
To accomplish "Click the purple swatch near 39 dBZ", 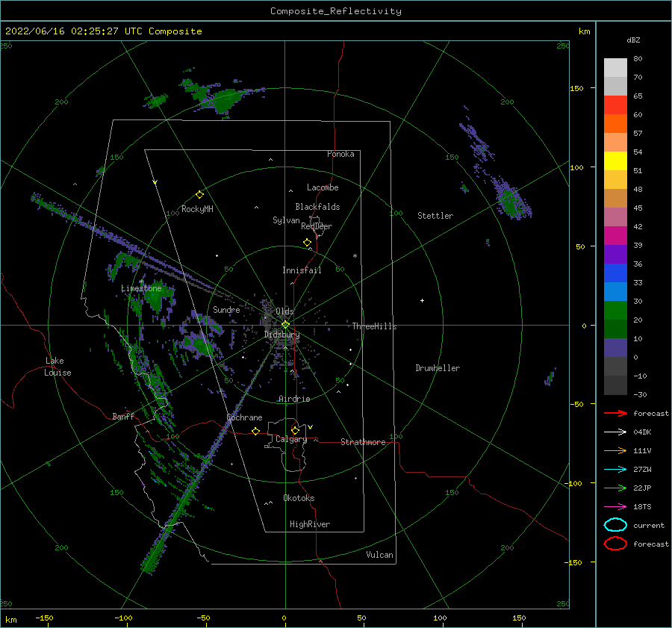I will coord(615,254).
